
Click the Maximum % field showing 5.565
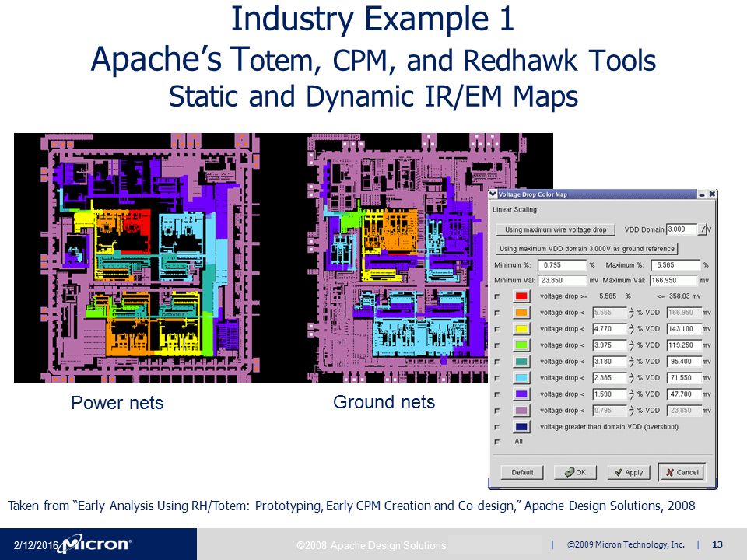click(675, 264)
